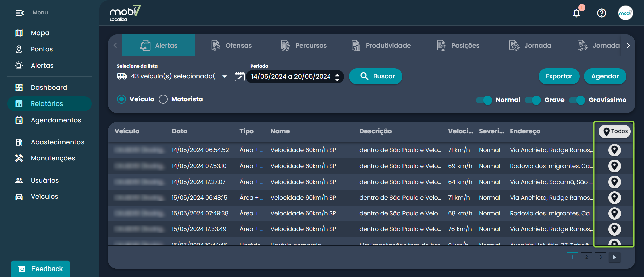The height and width of the screenshot is (277, 644).
Task: Select the Motorista radio button
Action: (x=163, y=99)
